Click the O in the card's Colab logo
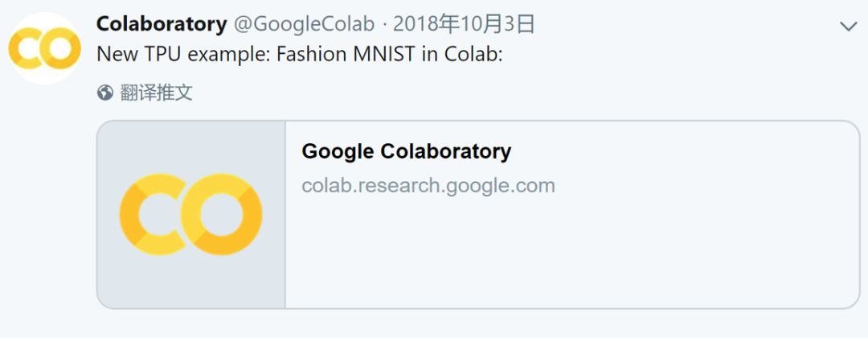 point(221,214)
